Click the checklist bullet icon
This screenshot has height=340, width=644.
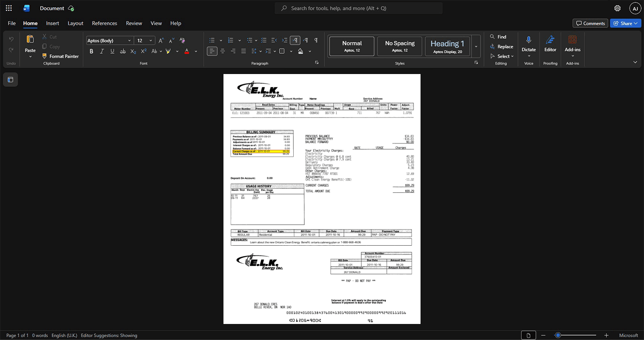pyautogui.click(x=264, y=41)
